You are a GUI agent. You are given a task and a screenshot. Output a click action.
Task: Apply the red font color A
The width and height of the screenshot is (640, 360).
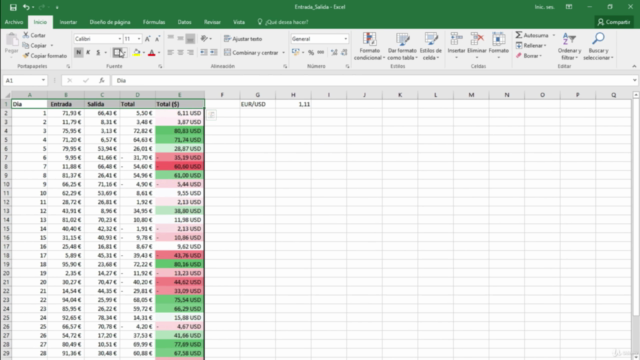[x=151, y=52]
